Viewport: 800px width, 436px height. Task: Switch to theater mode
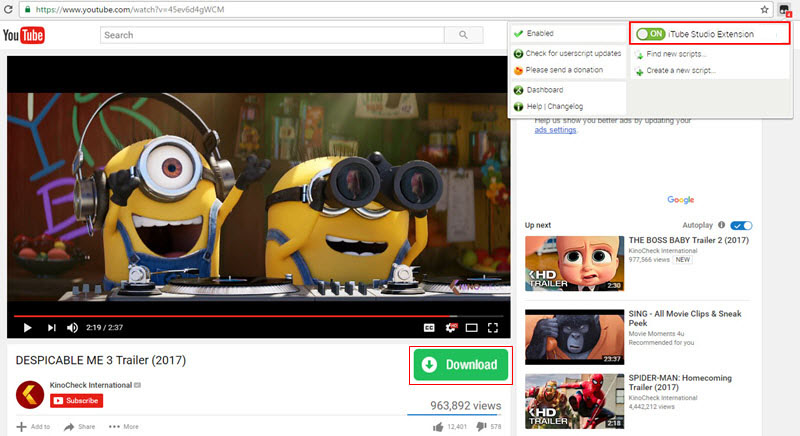coord(471,327)
